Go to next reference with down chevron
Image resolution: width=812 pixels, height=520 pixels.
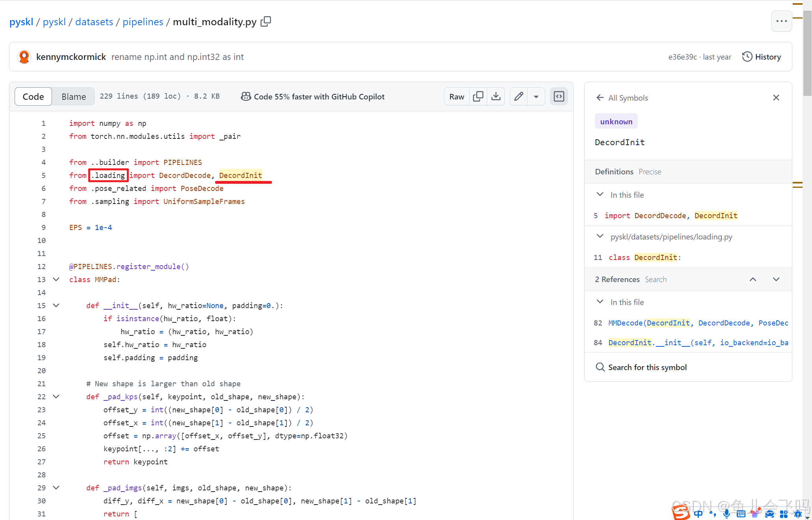[x=776, y=279]
